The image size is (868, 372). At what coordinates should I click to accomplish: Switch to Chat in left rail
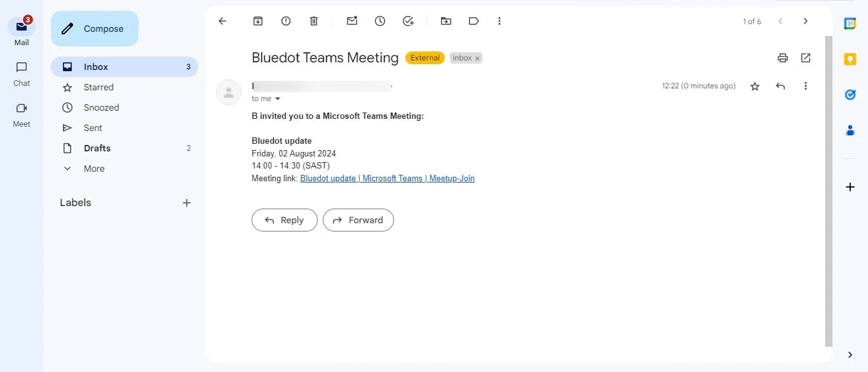22,74
